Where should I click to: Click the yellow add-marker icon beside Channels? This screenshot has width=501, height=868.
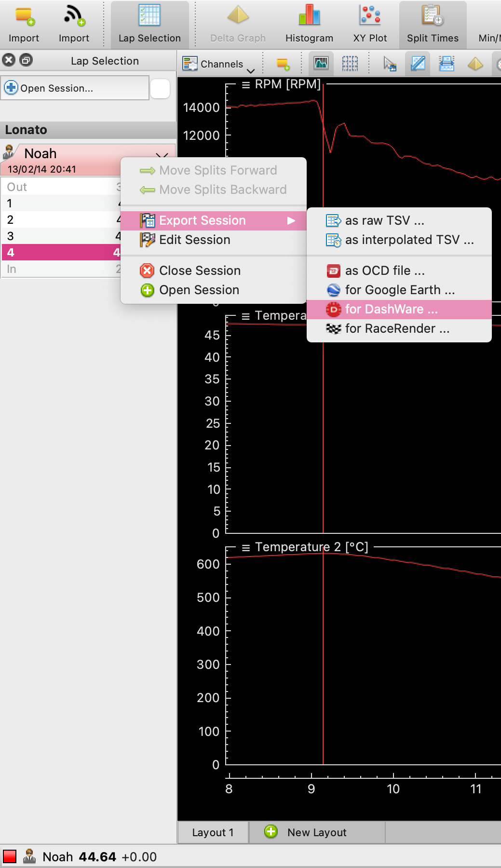tap(283, 64)
